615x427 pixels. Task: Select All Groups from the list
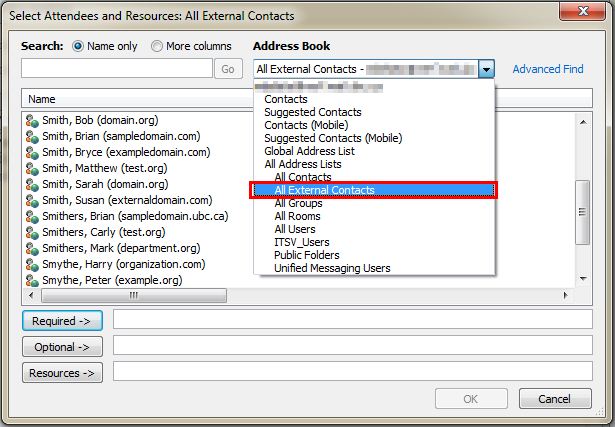300,203
